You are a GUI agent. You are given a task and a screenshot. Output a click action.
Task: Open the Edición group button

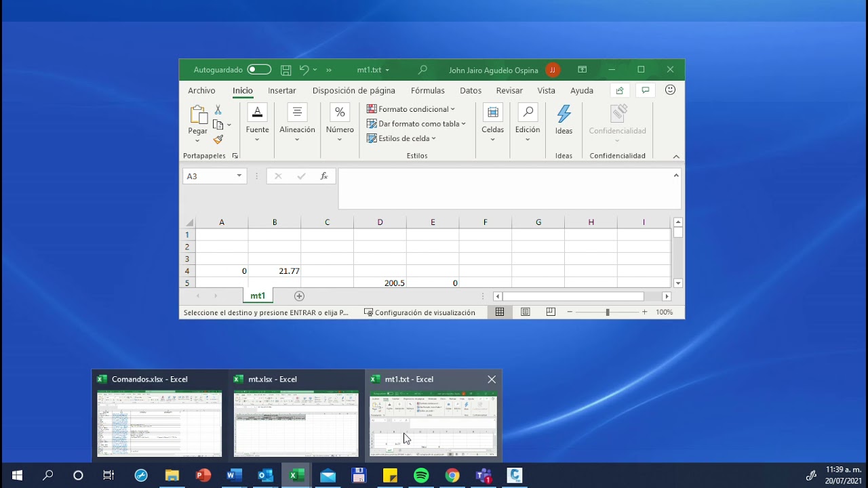click(x=528, y=123)
